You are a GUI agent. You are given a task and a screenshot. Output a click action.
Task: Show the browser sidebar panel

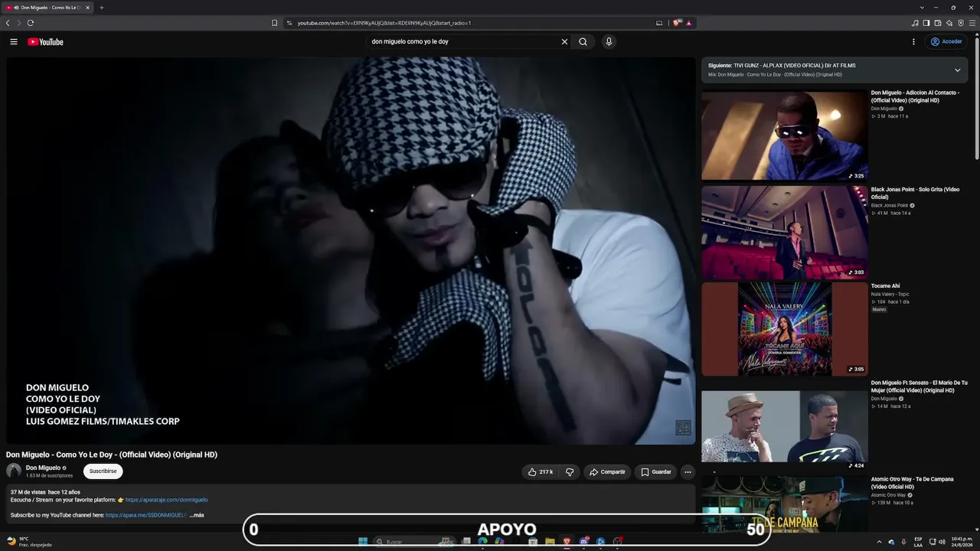[x=926, y=23]
